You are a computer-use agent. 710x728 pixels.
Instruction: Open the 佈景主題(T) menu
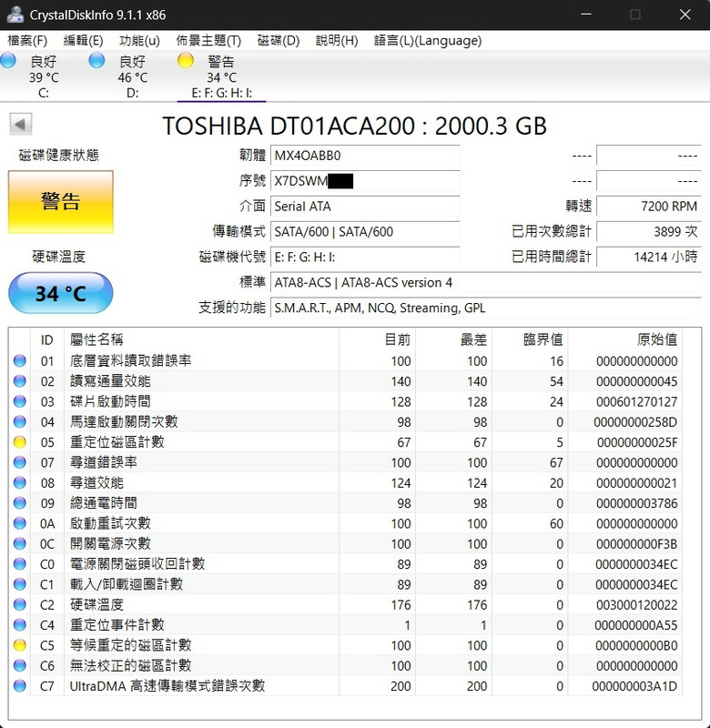(208, 41)
